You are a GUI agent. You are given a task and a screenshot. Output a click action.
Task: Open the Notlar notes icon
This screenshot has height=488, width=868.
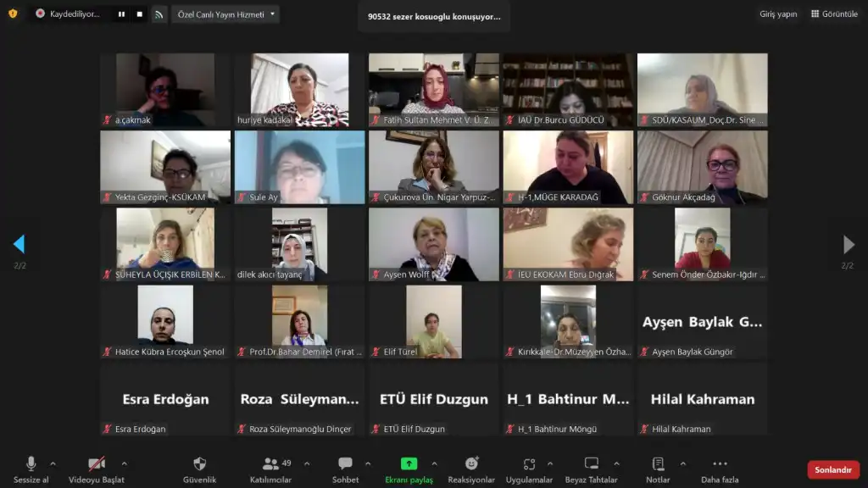click(658, 464)
